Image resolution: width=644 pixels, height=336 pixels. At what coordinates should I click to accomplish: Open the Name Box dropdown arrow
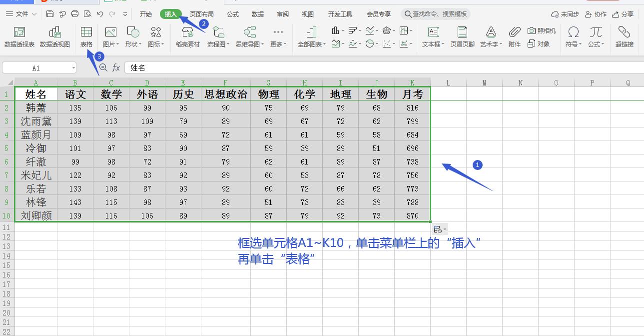[73, 67]
